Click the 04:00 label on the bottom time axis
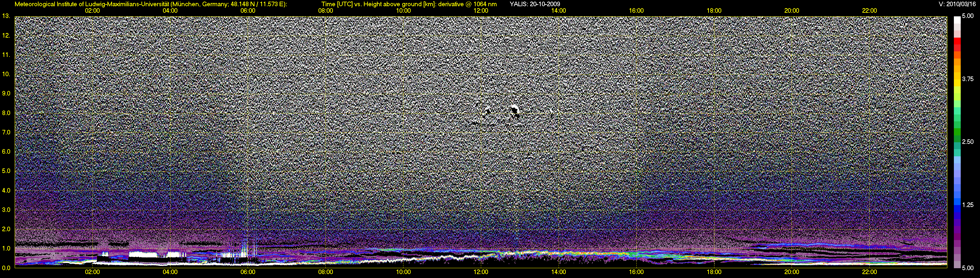980x278 pixels. tap(170, 272)
